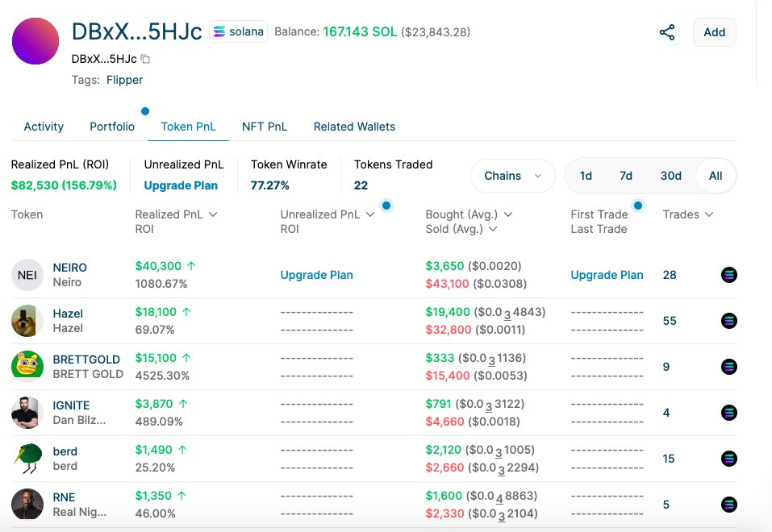Click green up arrow beside $1,350

click(182, 496)
